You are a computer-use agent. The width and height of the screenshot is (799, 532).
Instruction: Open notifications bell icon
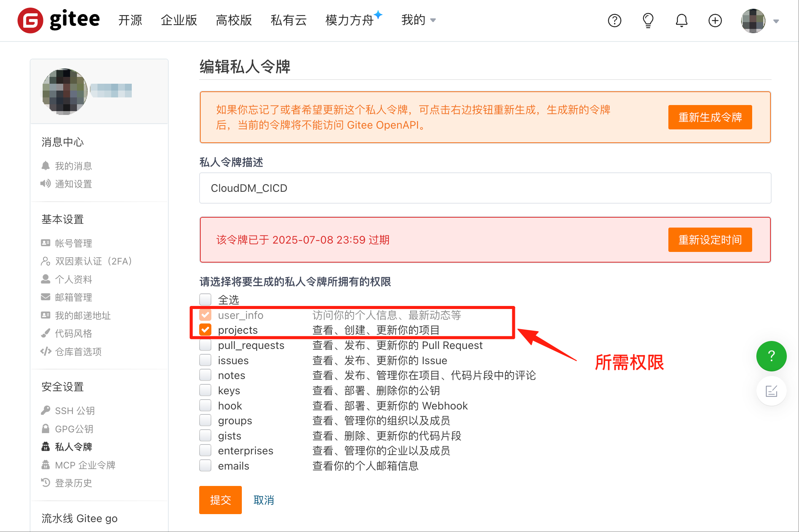click(681, 21)
